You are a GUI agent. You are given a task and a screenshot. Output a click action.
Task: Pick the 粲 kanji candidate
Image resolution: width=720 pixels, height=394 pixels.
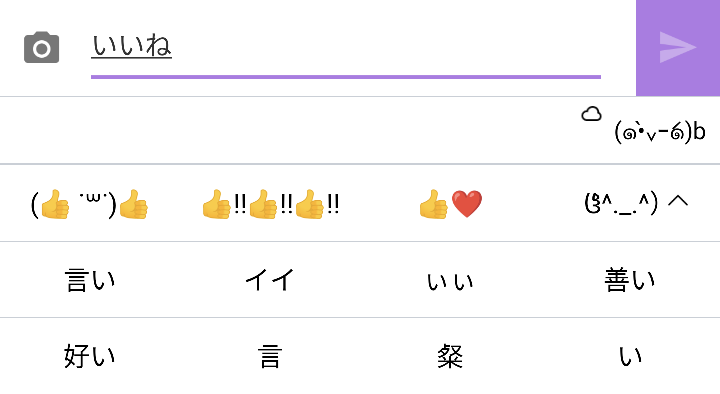(x=450, y=356)
